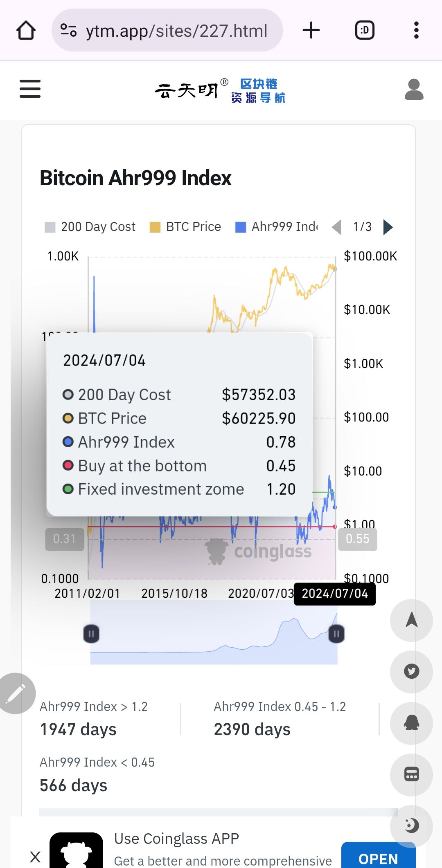Open the user profile icon
442x868 pixels.
pos(414,90)
